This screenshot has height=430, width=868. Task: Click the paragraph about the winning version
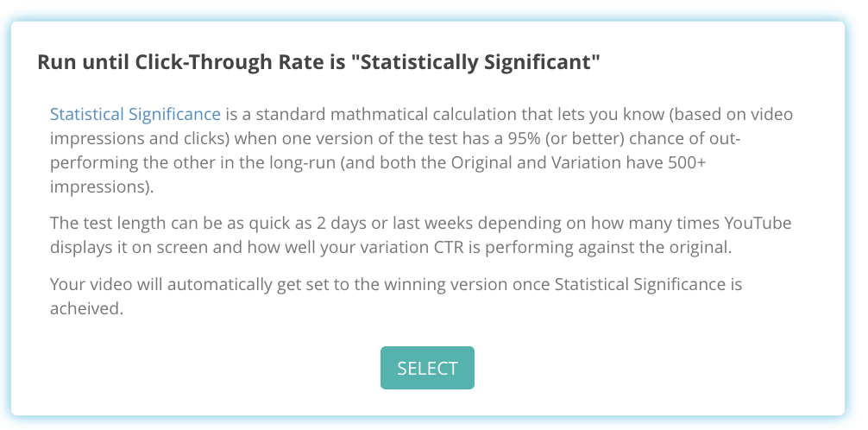396,296
